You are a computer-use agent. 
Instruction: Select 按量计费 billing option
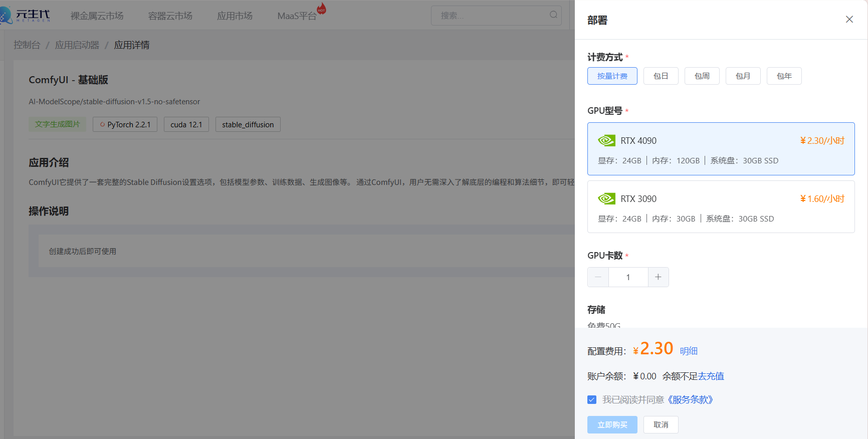tap(612, 76)
